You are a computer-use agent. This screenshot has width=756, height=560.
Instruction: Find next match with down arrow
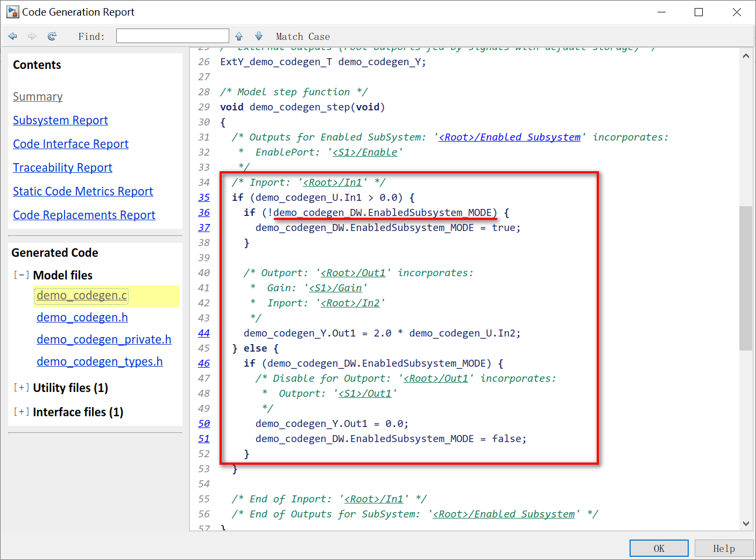(259, 36)
